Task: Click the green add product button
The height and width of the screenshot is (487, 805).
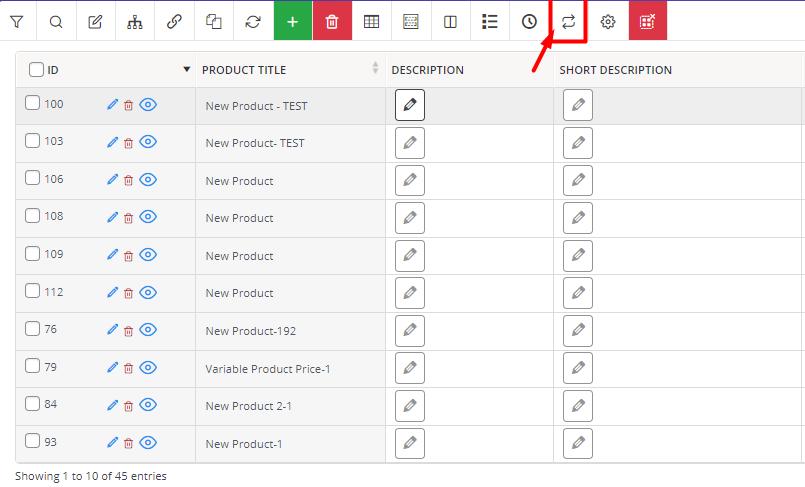Action: 293,22
